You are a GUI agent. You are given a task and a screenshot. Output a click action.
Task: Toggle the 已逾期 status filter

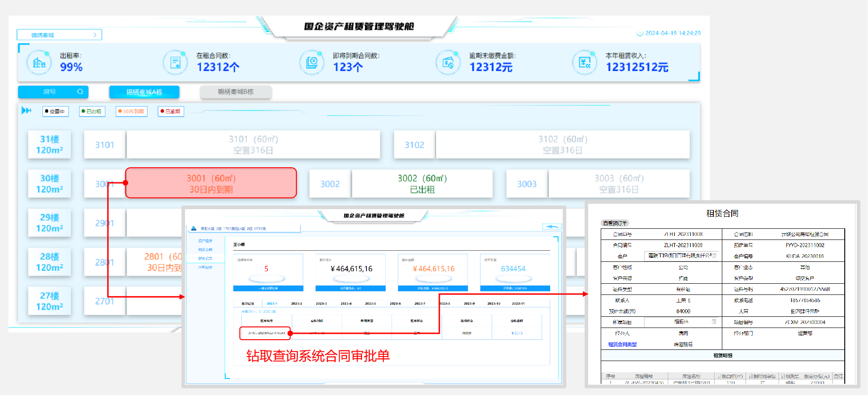pos(171,111)
